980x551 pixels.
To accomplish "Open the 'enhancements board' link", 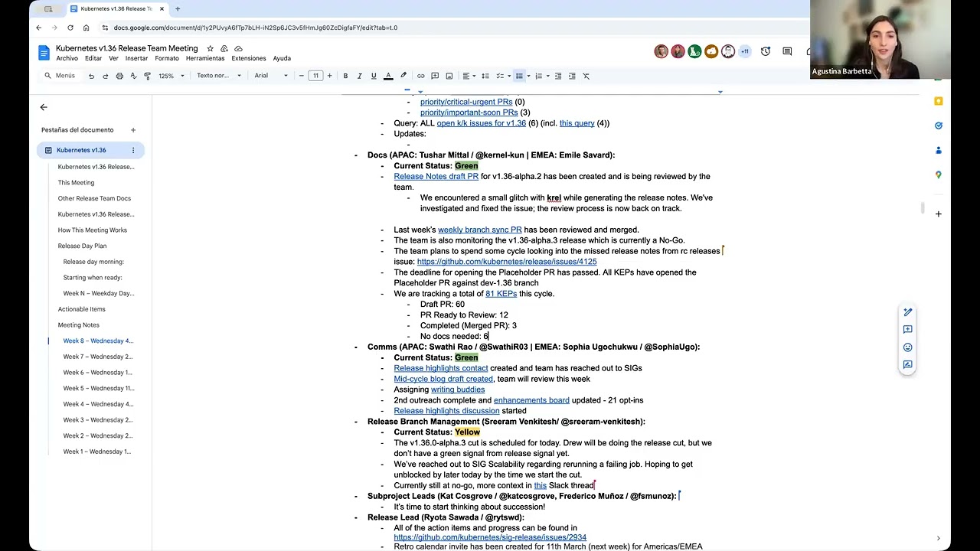I will (x=531, y=400).
